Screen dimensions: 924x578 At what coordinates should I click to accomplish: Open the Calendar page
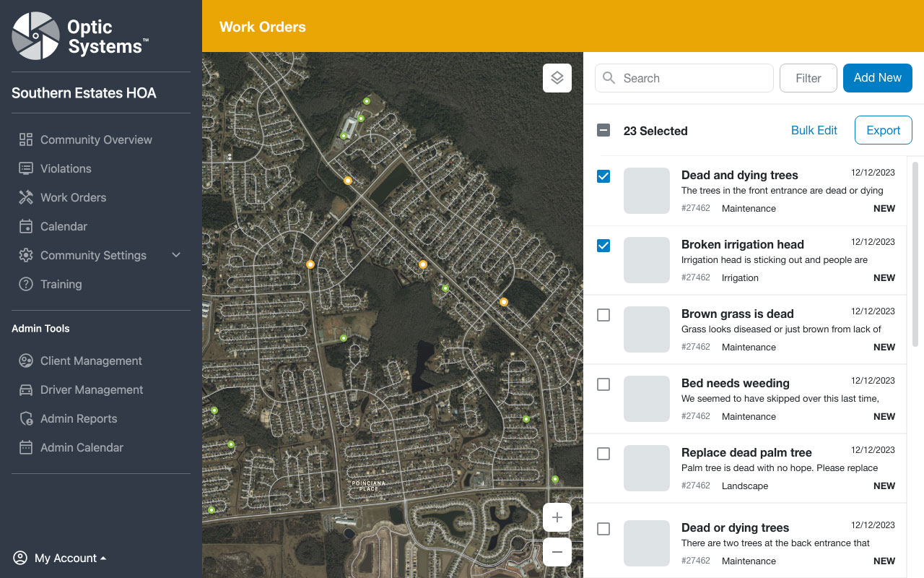pyautogui.click(x=64, y=226)
